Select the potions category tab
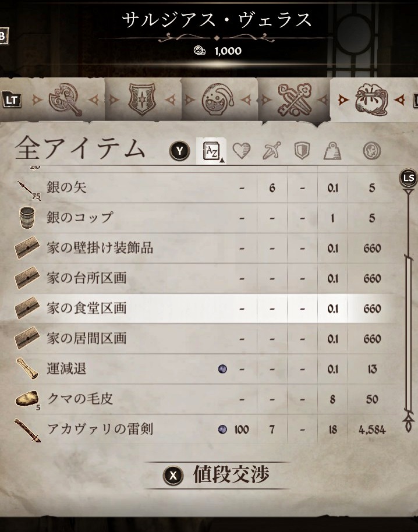The image size is (418, 532). point(218,100)
